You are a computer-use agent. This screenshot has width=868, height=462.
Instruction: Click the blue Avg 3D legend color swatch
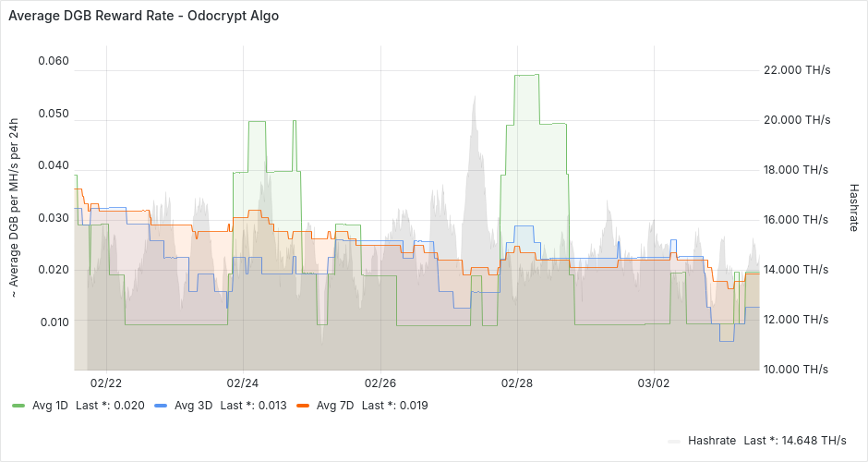click(161, 406)
